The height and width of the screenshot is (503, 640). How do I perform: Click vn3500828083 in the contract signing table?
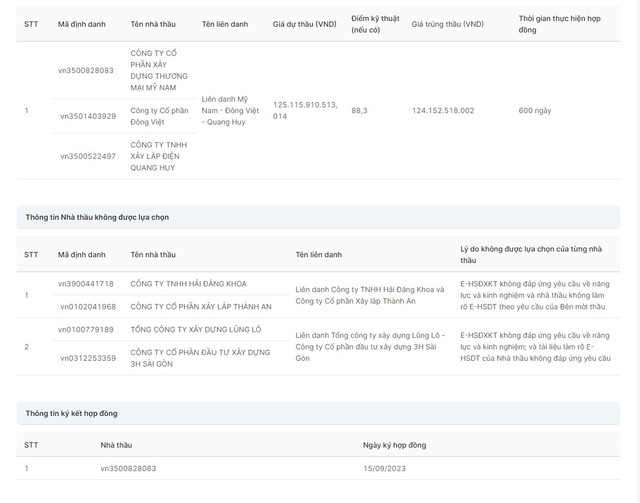coord(128,468)
